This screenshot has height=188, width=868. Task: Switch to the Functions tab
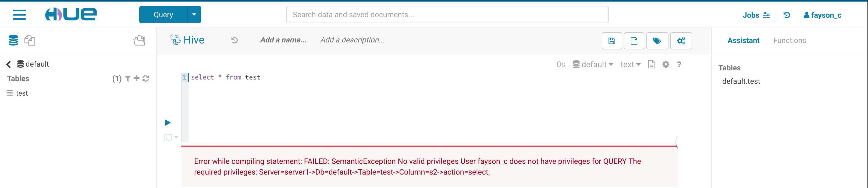coord(789,40)
